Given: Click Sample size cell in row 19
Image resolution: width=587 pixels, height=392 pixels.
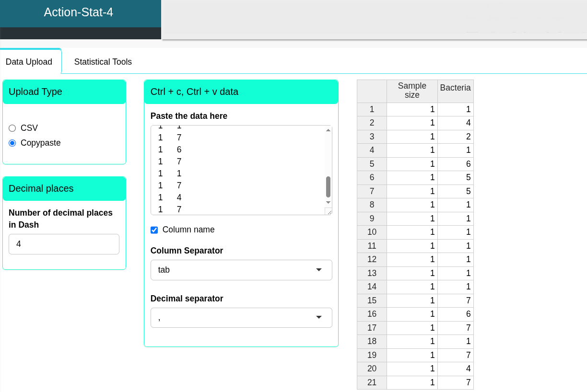Looking at the screenshot, I should (412, 355).
